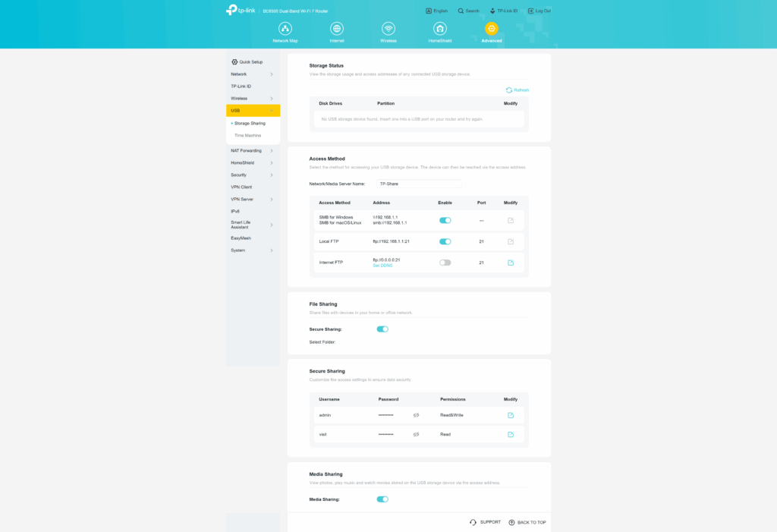Click the tp-link logo
This screenshot has width=777, height=532.
click(x=241, y=10)
